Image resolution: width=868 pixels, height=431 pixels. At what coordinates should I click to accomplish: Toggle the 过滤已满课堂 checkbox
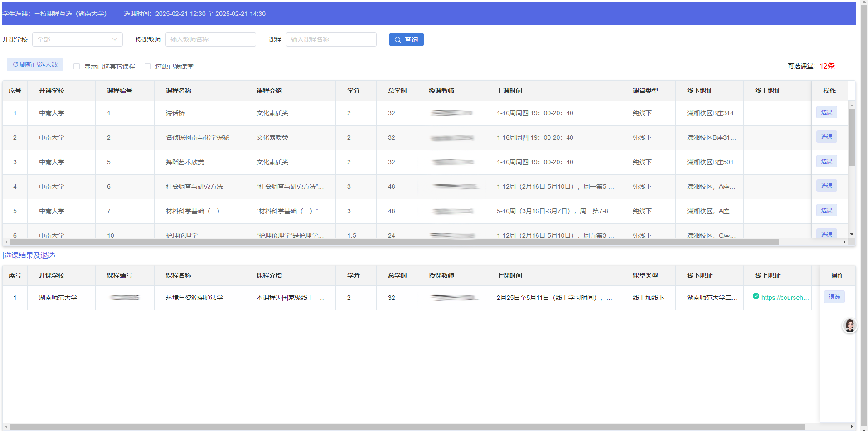148,66
